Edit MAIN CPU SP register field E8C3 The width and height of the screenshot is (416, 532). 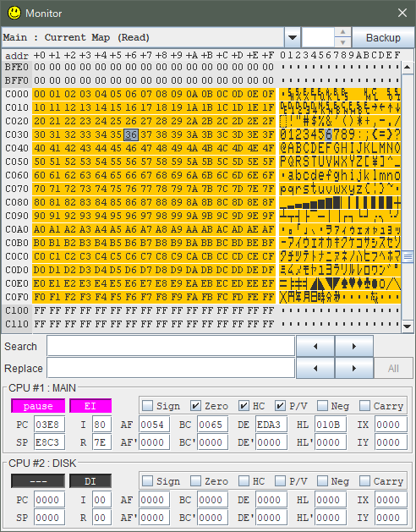[x=49, y=442]
